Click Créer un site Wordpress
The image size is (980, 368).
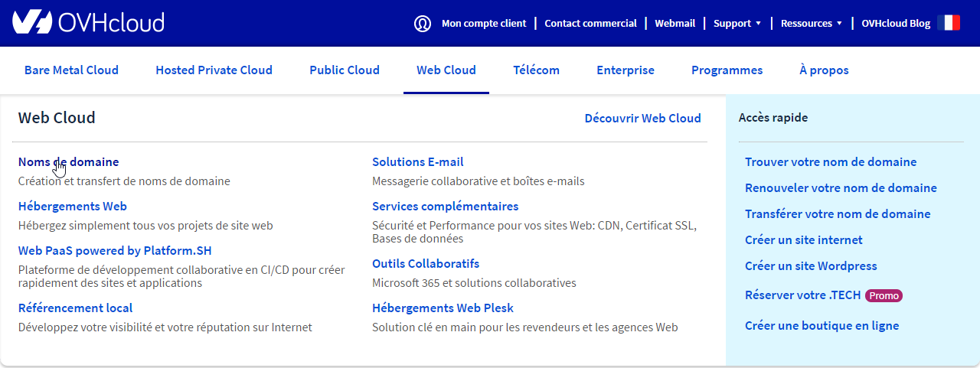pyautogui.click(x=811, y=266)
